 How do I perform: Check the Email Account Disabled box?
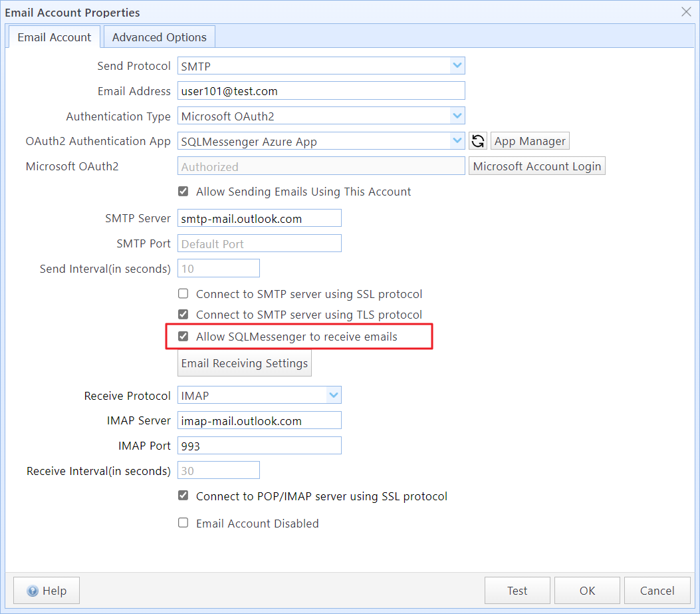coord(183,523)
